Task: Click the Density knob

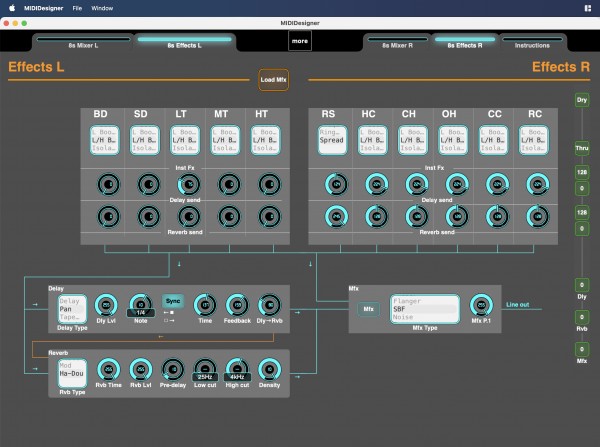Action: (x=269, y=369)
